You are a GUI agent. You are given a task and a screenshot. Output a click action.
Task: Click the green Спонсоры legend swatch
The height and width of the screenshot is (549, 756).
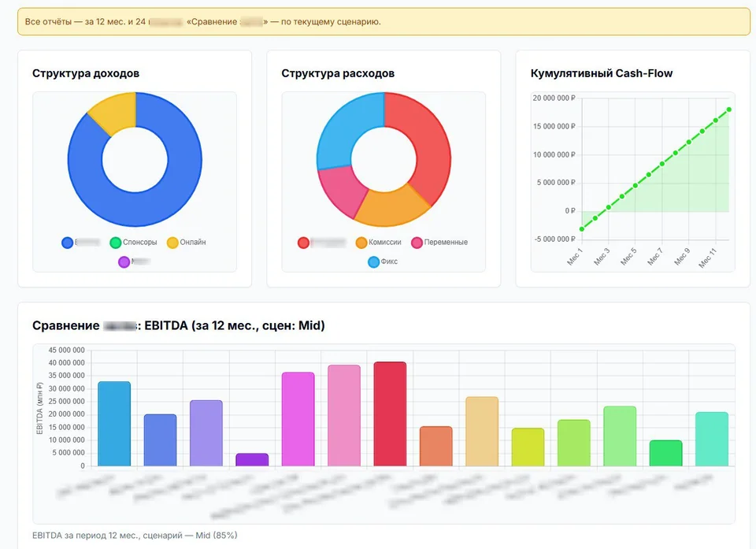pyautogui.click(x=115, y=242)
